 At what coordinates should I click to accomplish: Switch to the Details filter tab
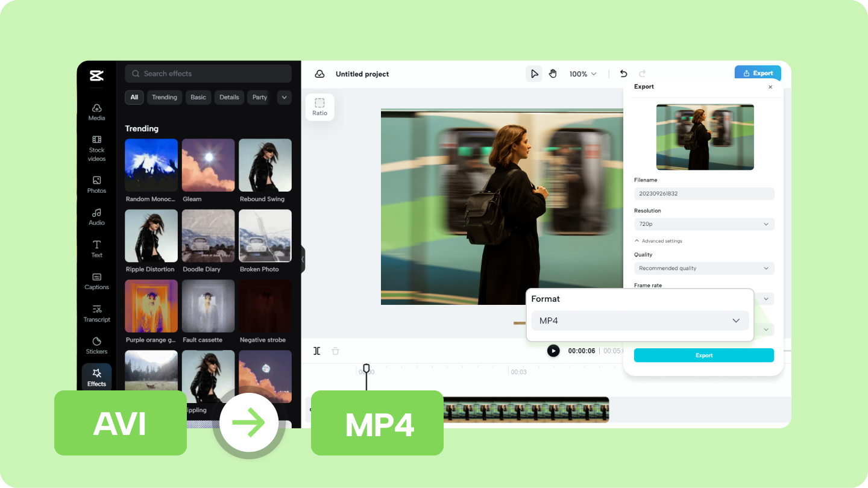click(229, 97)
